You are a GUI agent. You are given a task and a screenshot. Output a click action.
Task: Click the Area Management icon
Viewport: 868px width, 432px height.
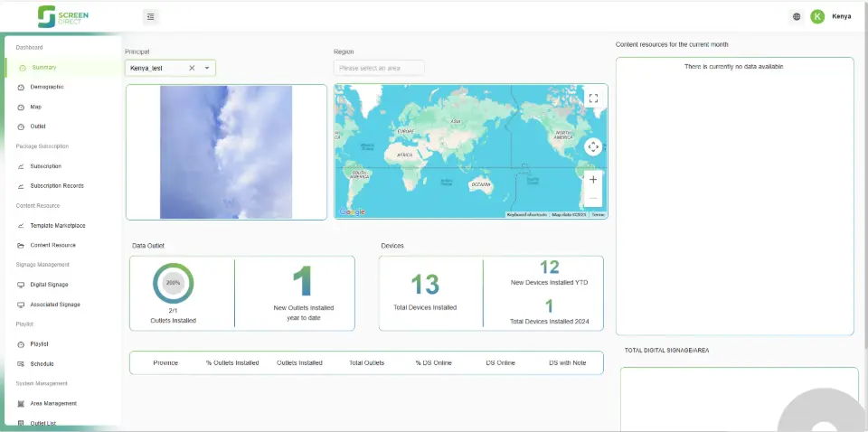21,404
